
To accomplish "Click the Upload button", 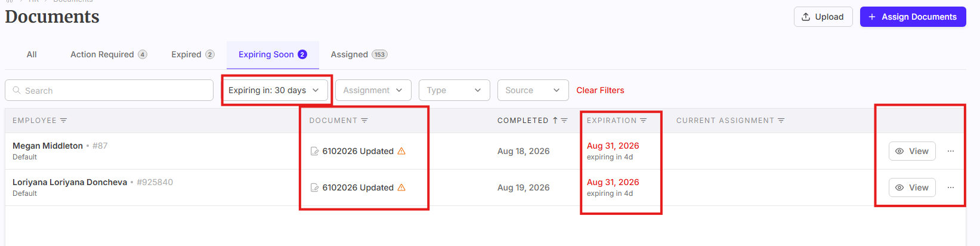I will point(823,17).
